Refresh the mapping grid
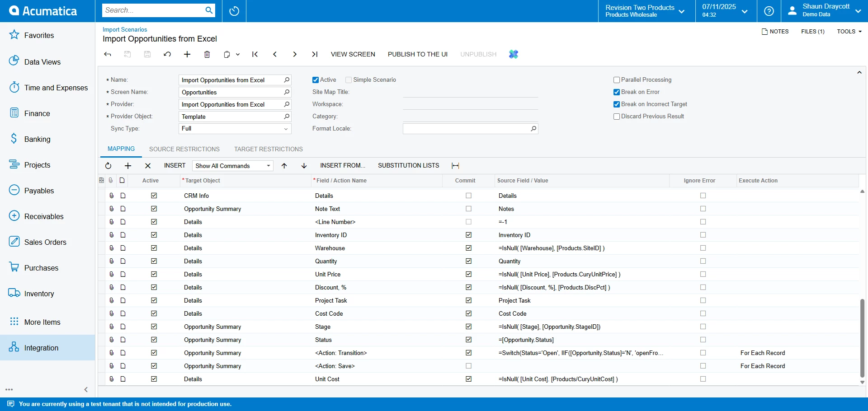The image size is (868, 411). click(x=108, y=166)
